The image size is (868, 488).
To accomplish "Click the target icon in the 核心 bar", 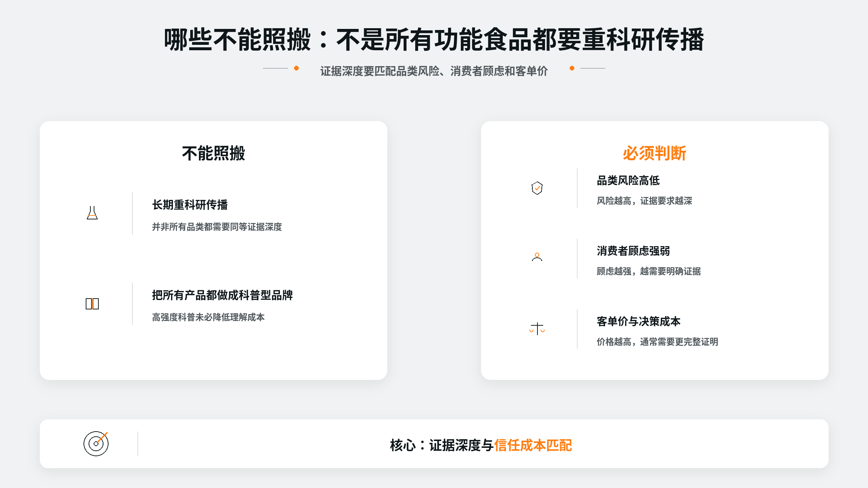I will (96, 443).
